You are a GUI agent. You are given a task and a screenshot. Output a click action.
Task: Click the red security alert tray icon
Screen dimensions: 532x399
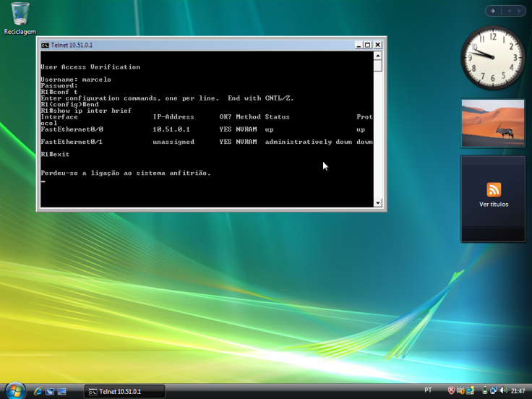[452, 390]
